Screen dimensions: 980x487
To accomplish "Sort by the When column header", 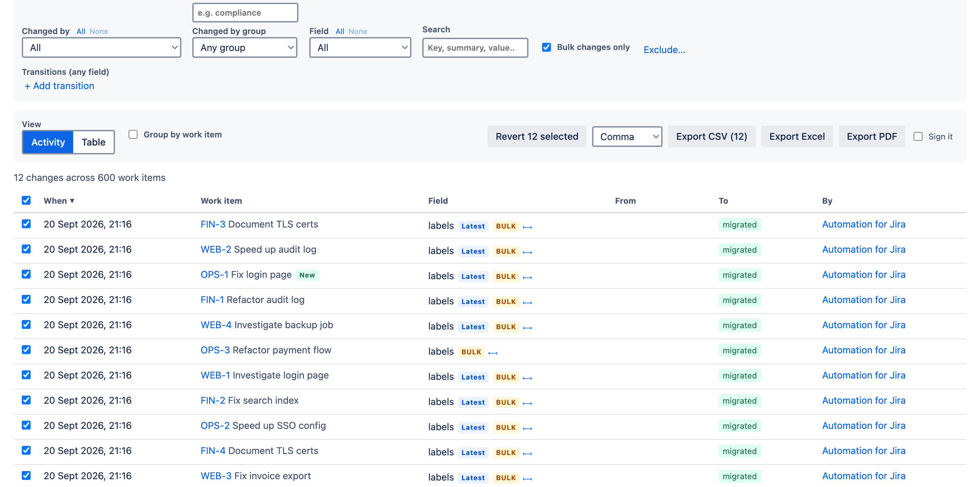I will pos(59,201).
